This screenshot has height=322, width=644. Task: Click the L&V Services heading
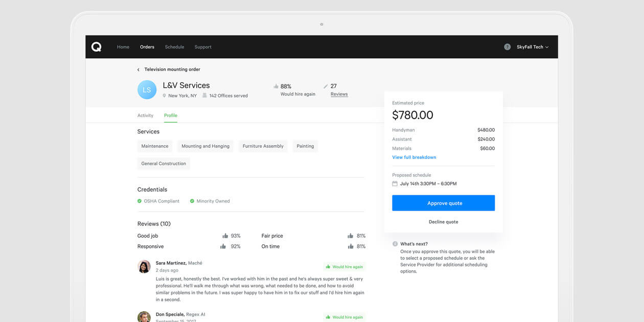pyautogui.click(x=186, y=85)
